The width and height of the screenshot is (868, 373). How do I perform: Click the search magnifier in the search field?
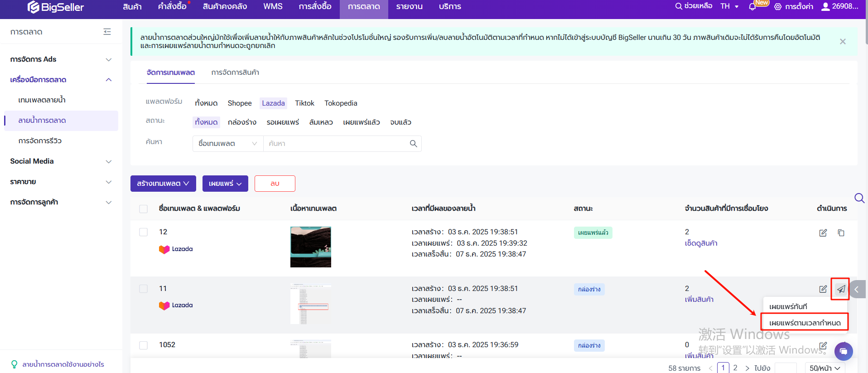(x=413, y=144)
